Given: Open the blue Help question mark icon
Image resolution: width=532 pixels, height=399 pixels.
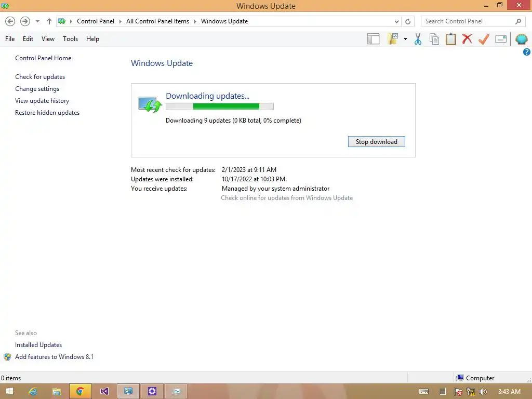Looking at the screenshot, I should pos(527,52).
